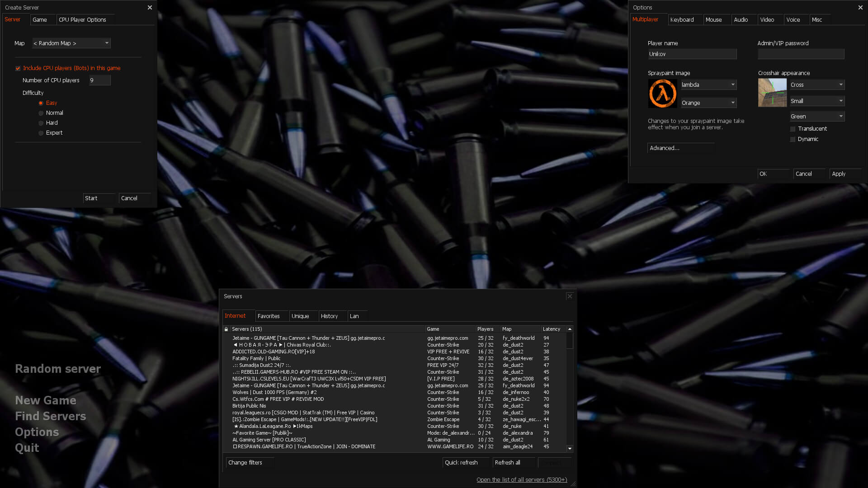Sort servers by Players column

click(488, 329)
